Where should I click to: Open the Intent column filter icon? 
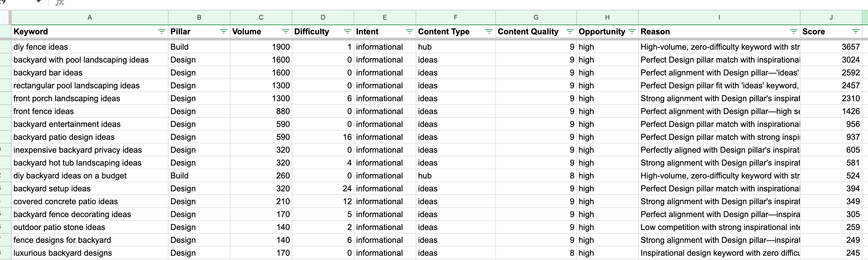(409, 32)
